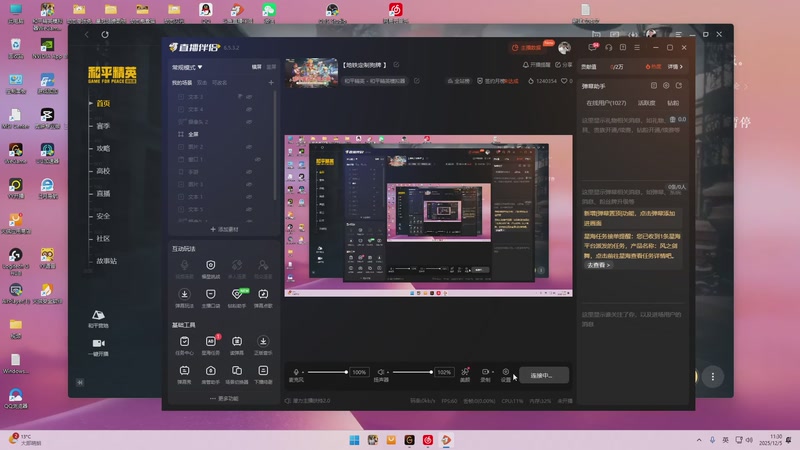Screen dimensions: 800x450
Task: Open the 弹幕秀 tool
Action: (x=184, y=373)
